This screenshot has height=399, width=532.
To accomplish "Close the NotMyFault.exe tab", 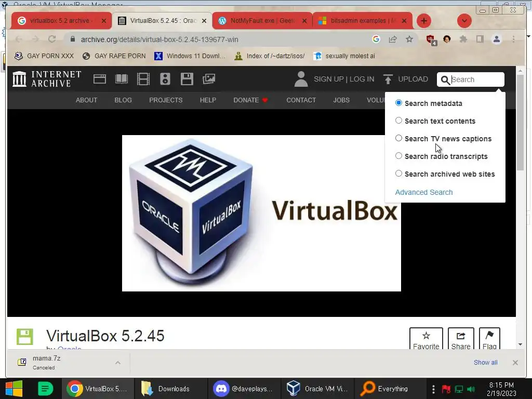I will tap(304, 21).
